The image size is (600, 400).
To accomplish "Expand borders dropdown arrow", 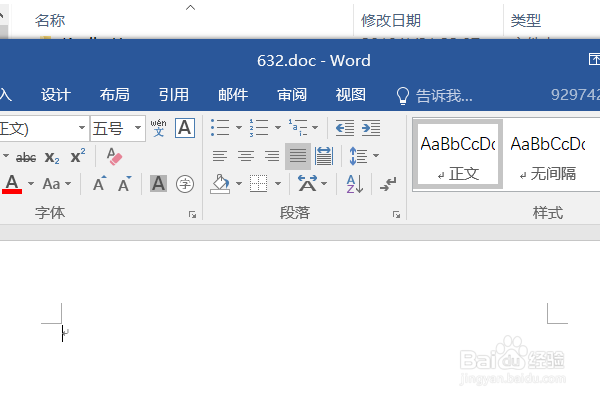I will (278, 184).
